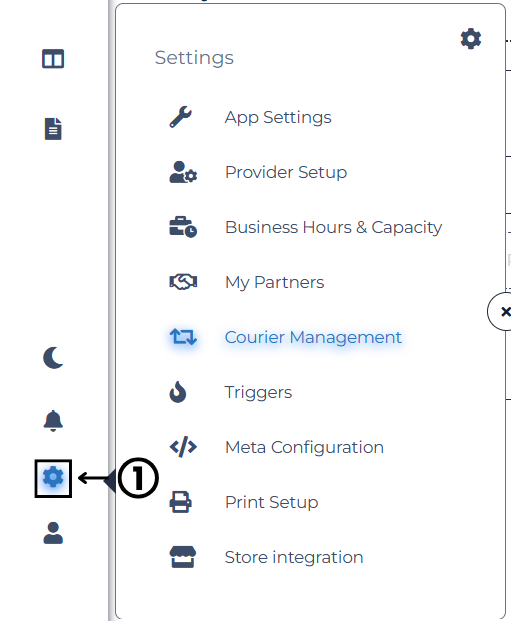Click the gear icon atop Settings panel
The width and height of the screenshot is (511, 621).
pos(471,39)
